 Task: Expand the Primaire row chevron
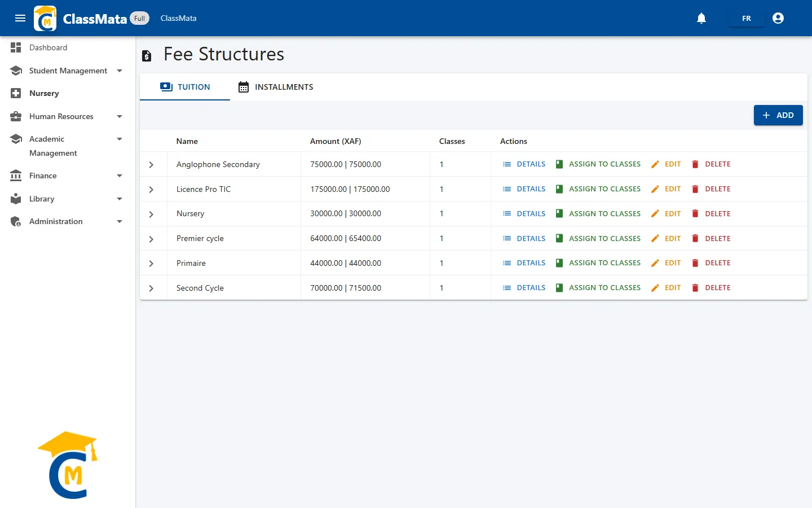tap(151, 264)
